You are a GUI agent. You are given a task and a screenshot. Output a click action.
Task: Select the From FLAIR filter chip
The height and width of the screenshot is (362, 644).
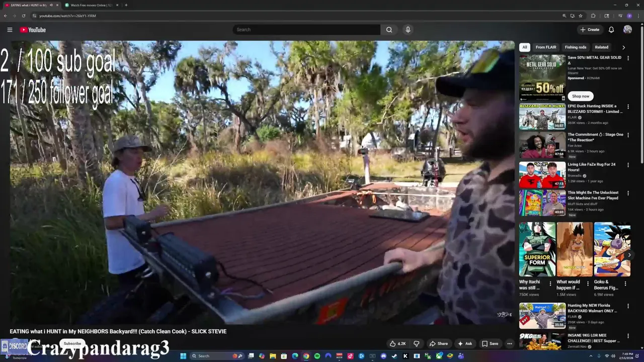click(x=546, y=47)
